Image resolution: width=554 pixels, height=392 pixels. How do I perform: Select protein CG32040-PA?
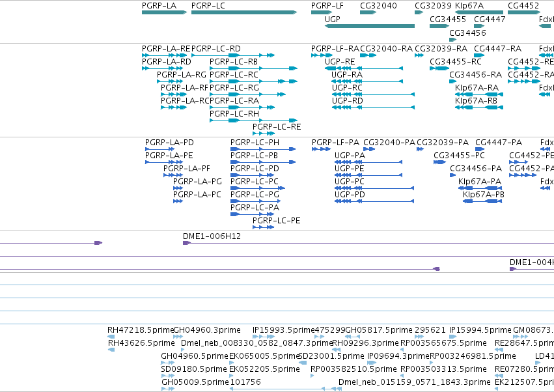tap(389, 143)
